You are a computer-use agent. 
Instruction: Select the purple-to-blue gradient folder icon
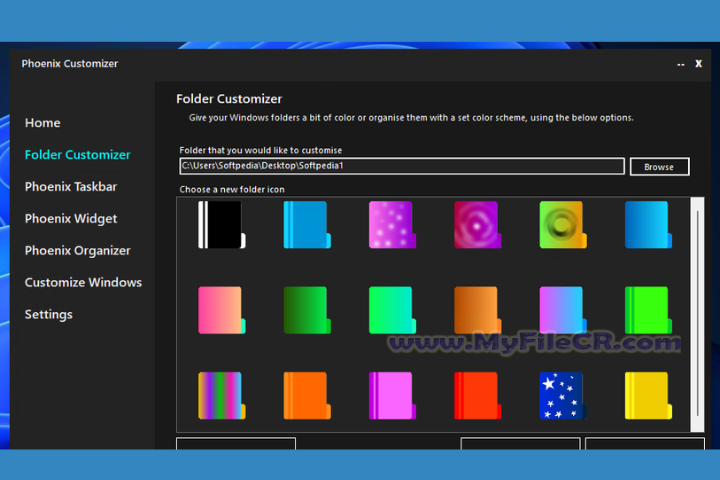(x=563, y=310)
